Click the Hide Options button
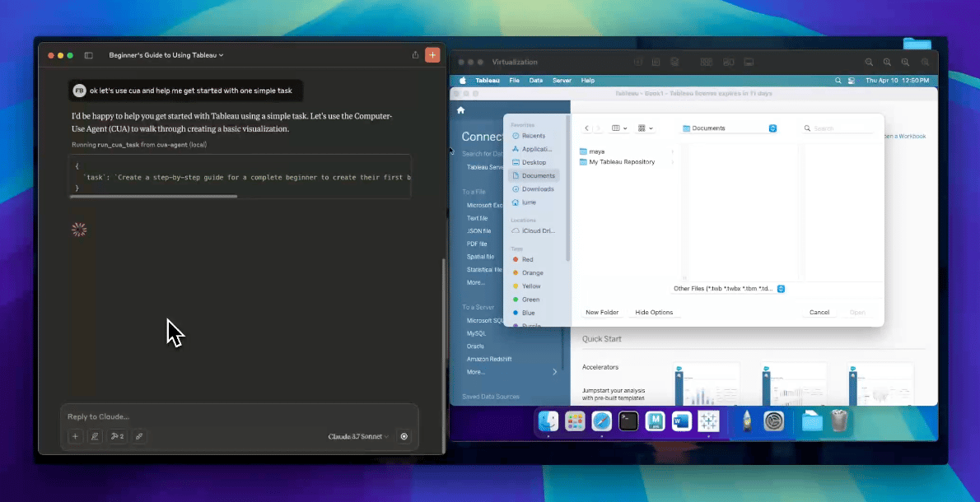The height and width of the screenshot is (502, 980). pyautogui.click(x=654, y=312)
